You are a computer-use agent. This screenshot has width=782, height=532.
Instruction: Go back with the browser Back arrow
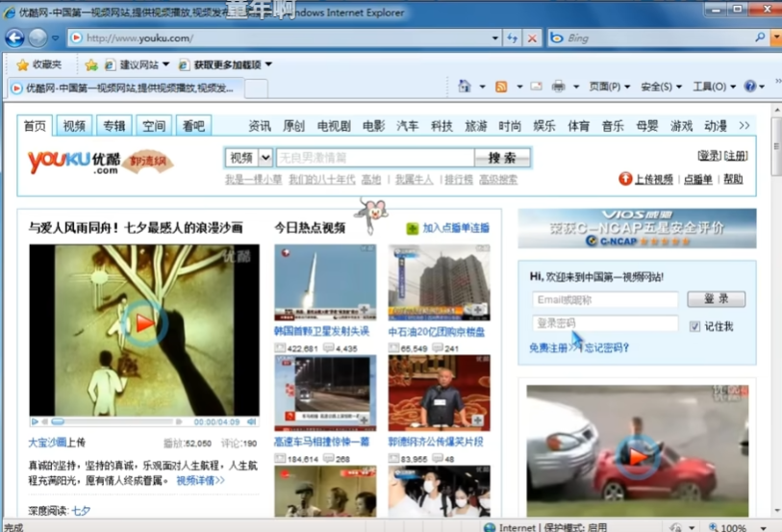click(x=14, y=38)
